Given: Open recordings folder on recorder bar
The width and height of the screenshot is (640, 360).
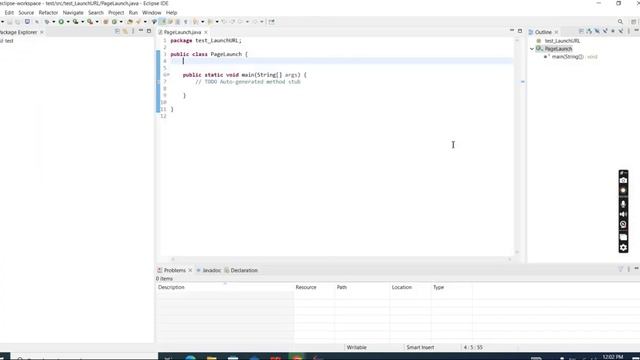Looking at the screenshot, I should pyautogui.click(x=623, y=237).
